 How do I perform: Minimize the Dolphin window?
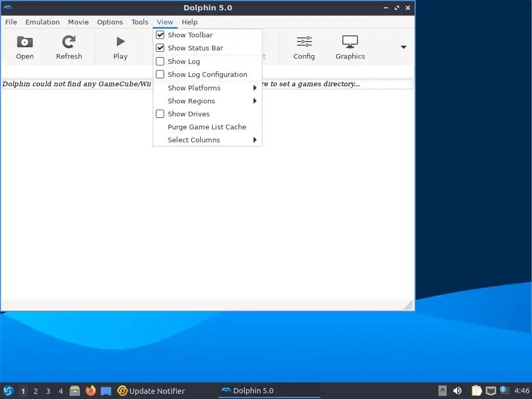point(386,7)
